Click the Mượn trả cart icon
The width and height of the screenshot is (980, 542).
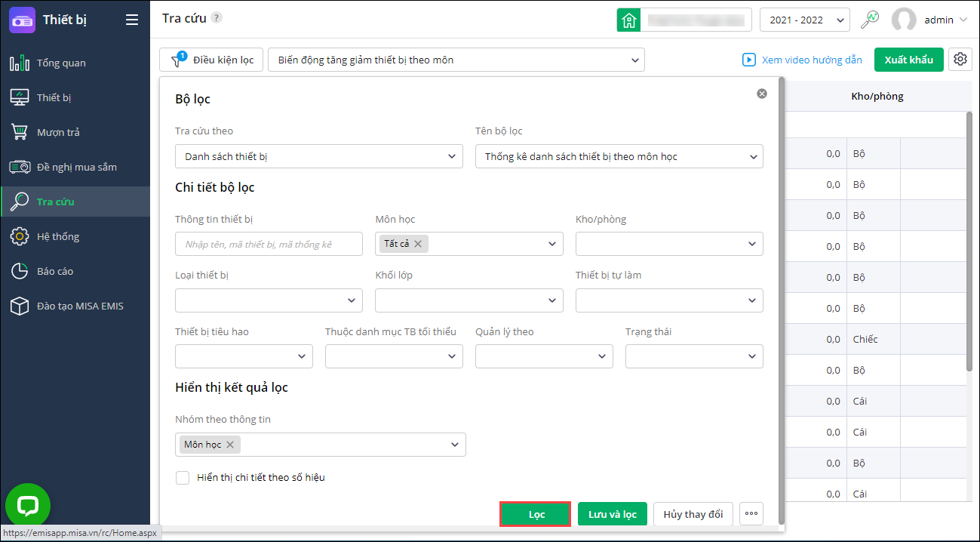20,132
